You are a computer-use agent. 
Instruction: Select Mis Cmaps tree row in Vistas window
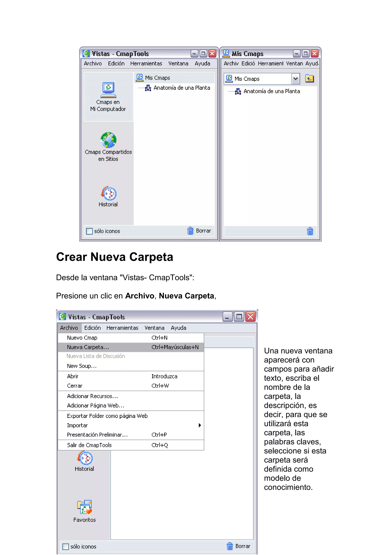click(174, 78)
